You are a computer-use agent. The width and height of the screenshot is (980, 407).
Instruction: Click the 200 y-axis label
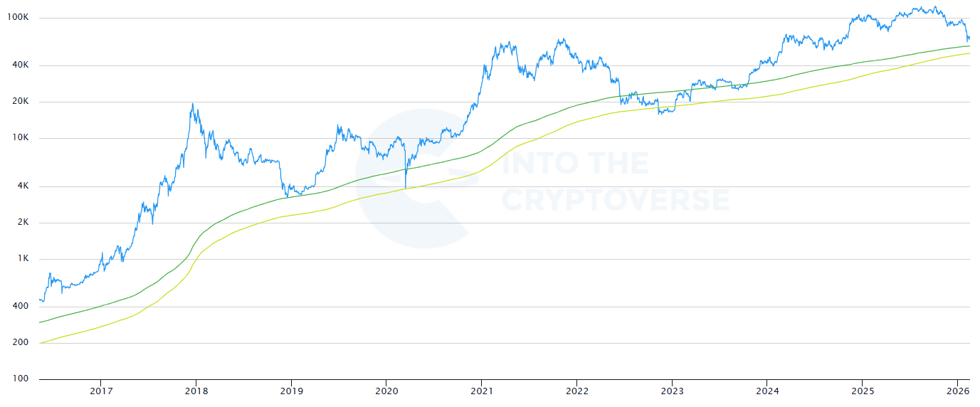(21, 342)
